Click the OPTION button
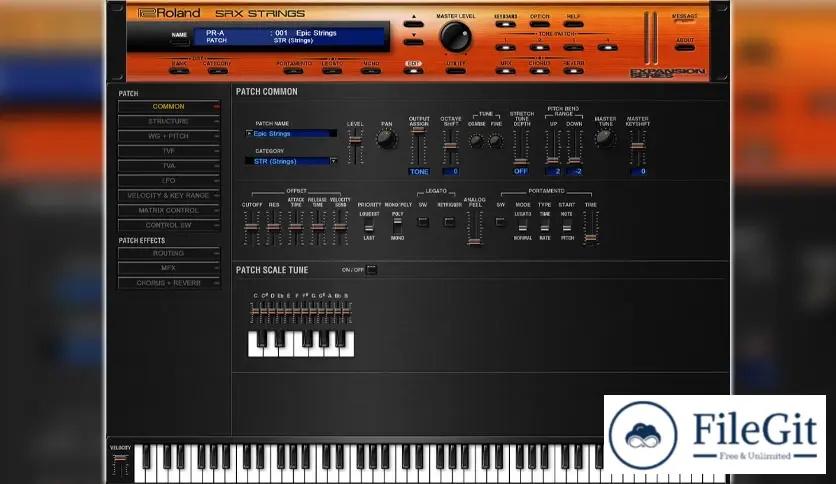The image size is (836, 484). [x=540, y=24]
